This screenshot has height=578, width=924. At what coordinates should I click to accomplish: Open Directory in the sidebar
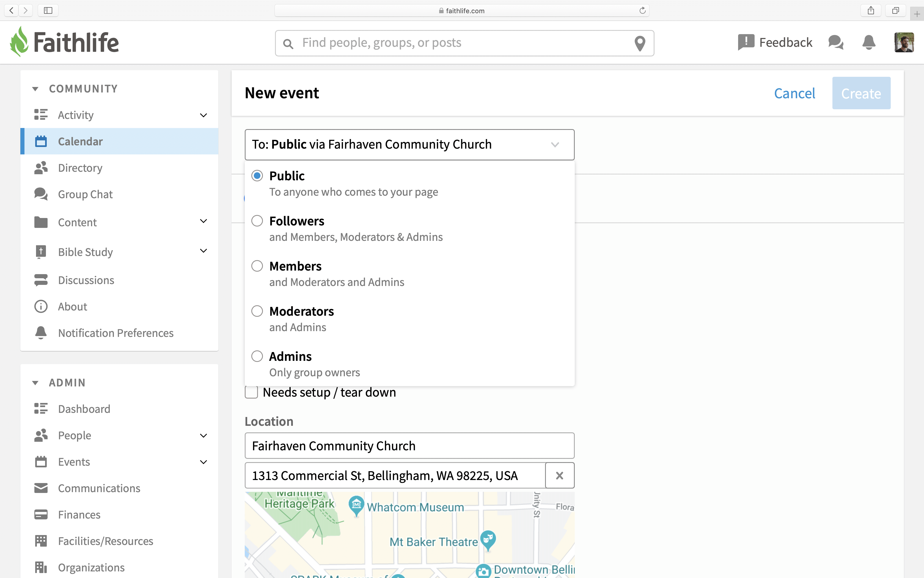[x=119, y=168]
